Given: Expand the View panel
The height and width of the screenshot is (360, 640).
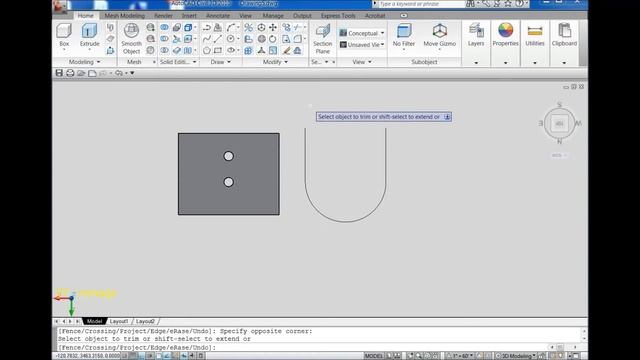Looking at the screenshot, I should pyautogui.click(x=362, y=62).
